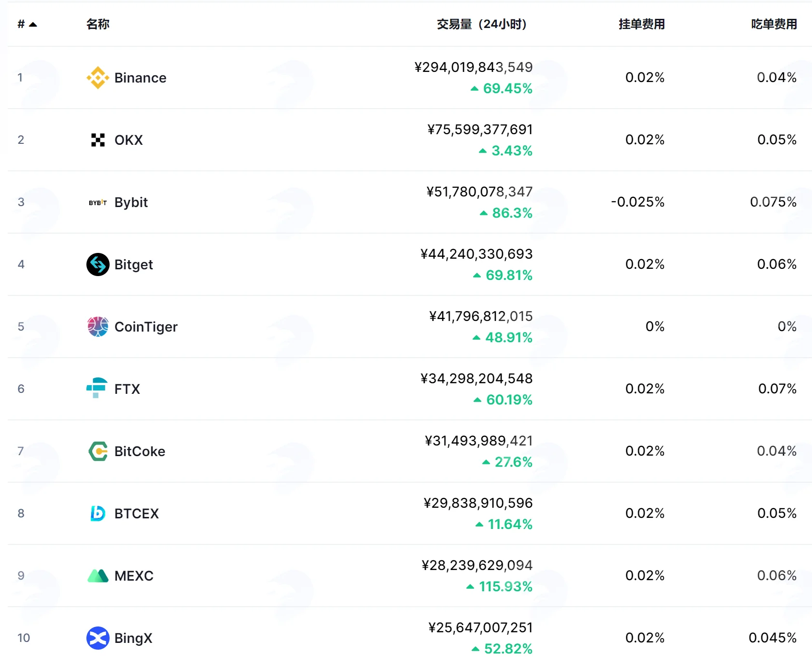Sort by 交易量 (24小时) column header
This screenshot has width=812, height=668.
pos(482,24)
